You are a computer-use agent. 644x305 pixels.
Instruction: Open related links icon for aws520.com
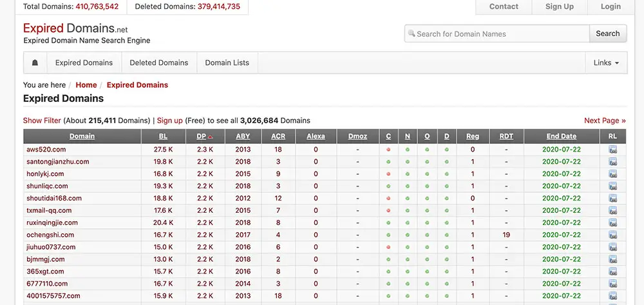pos(613,150)
